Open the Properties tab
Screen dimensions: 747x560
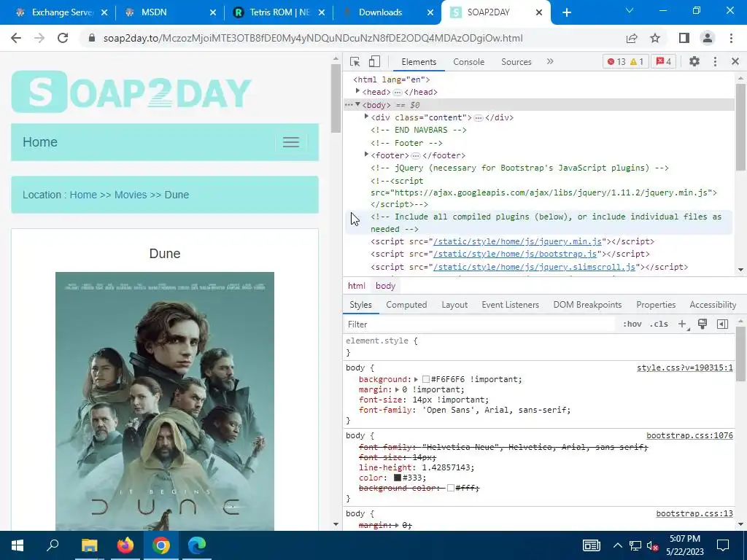(x=656, y=305)
